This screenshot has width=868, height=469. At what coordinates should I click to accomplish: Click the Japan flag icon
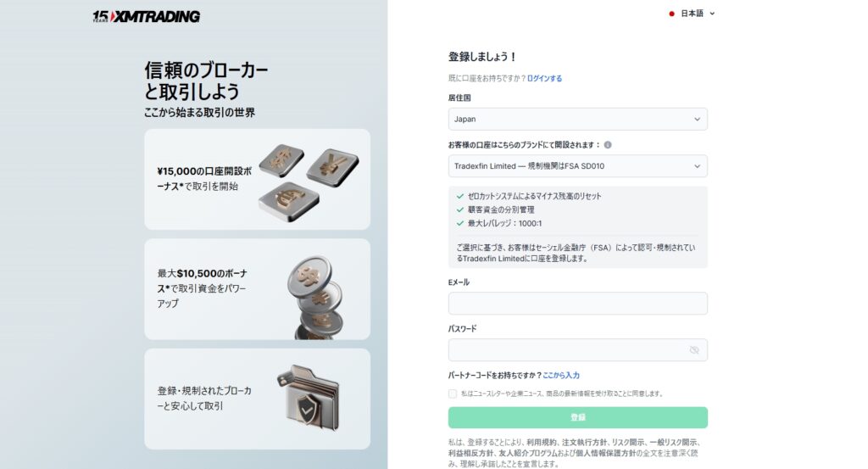click(671, 14)
